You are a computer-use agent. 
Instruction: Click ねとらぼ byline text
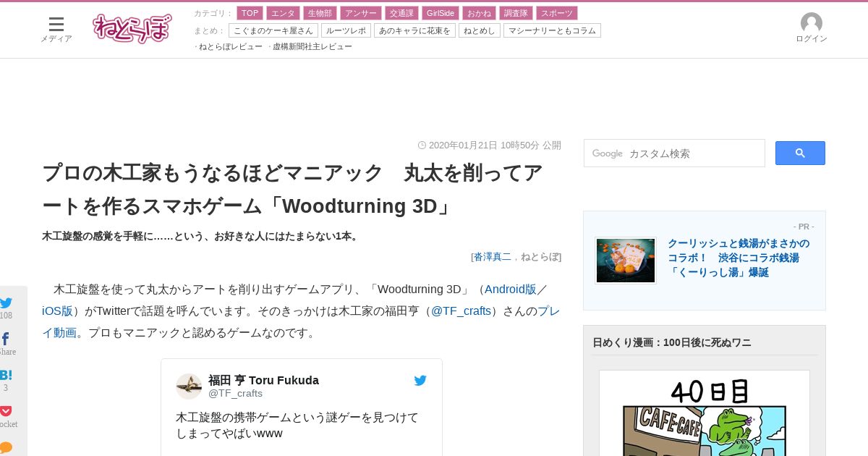coord(540,256)
